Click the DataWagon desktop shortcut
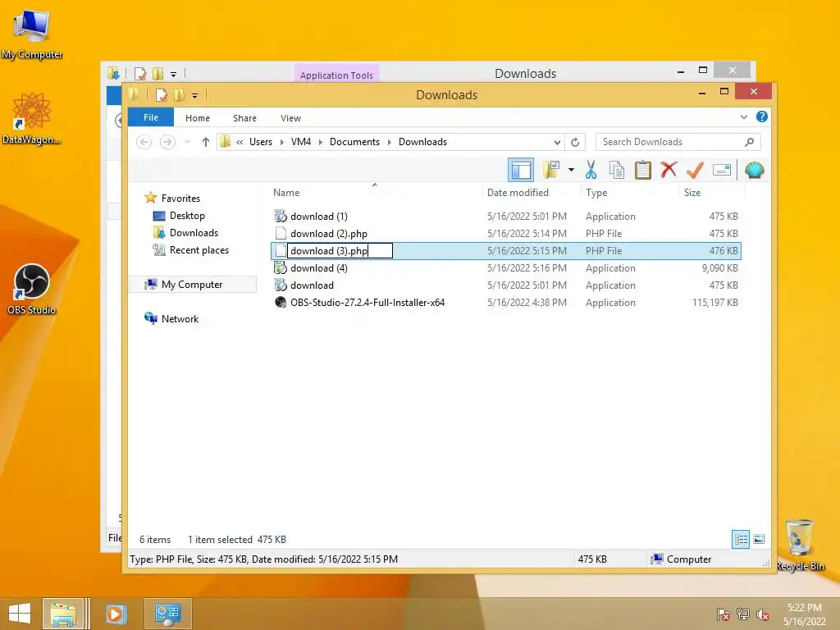 click(32, 118)
